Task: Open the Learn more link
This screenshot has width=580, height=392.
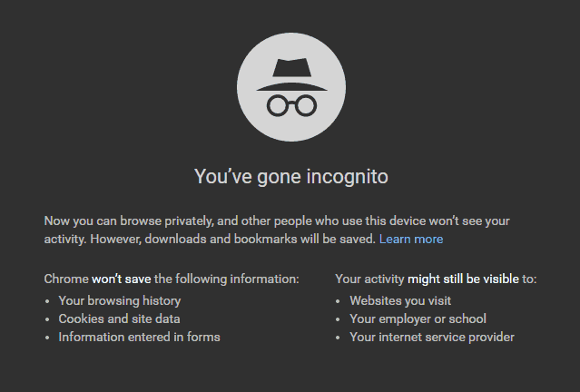Action: coord(411,239)
